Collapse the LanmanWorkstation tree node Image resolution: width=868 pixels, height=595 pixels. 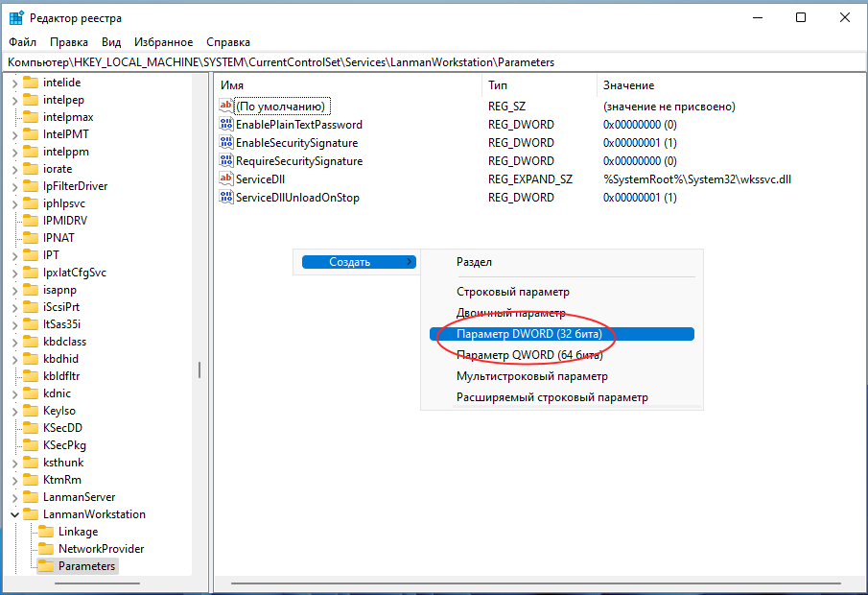click(15, 514)
